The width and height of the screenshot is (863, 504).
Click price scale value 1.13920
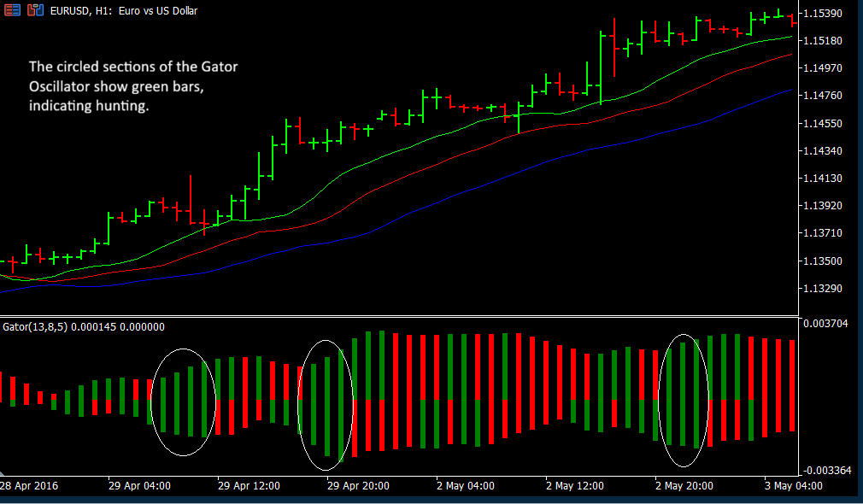coord(823,206)
